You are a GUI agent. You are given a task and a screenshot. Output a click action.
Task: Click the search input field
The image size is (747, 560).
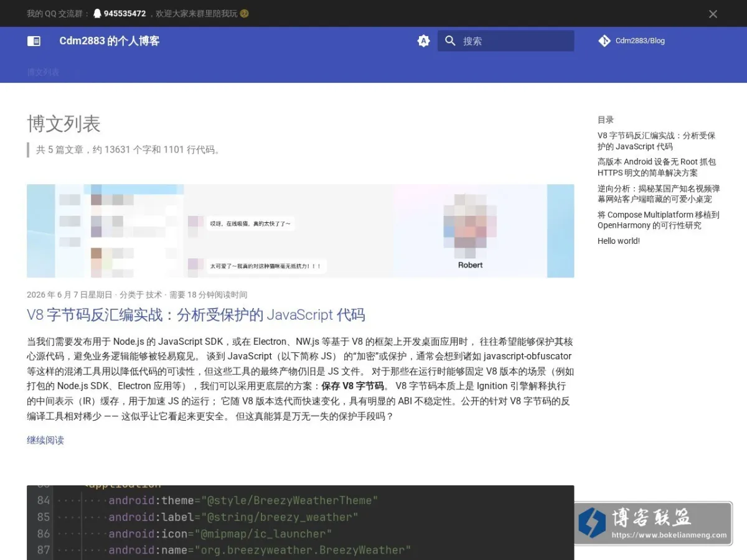pyautogui.click(x=505, y=41)
